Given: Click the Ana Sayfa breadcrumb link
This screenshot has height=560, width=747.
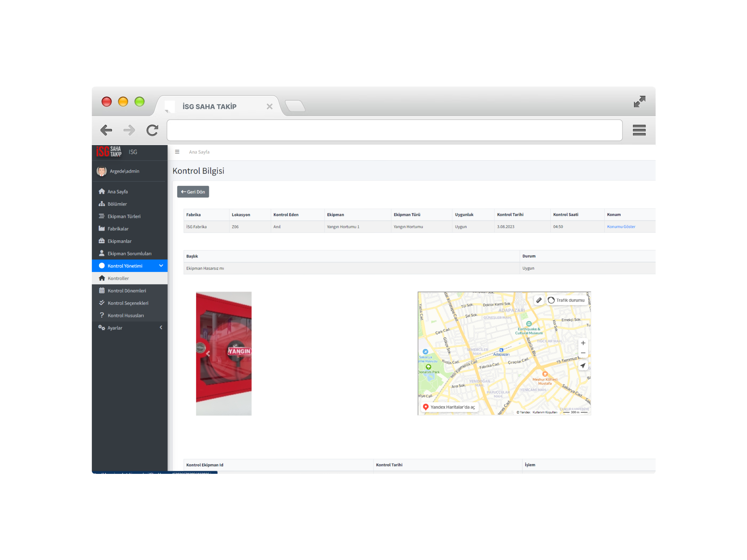Looking at the screenshot, I should coord(199,152).
